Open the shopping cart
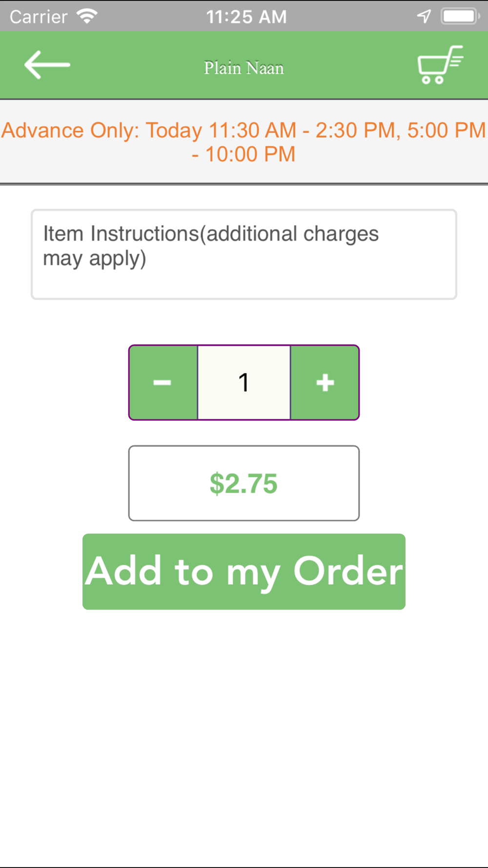The height and width of the screenshot is (868, 488). [x=440, y=65]
